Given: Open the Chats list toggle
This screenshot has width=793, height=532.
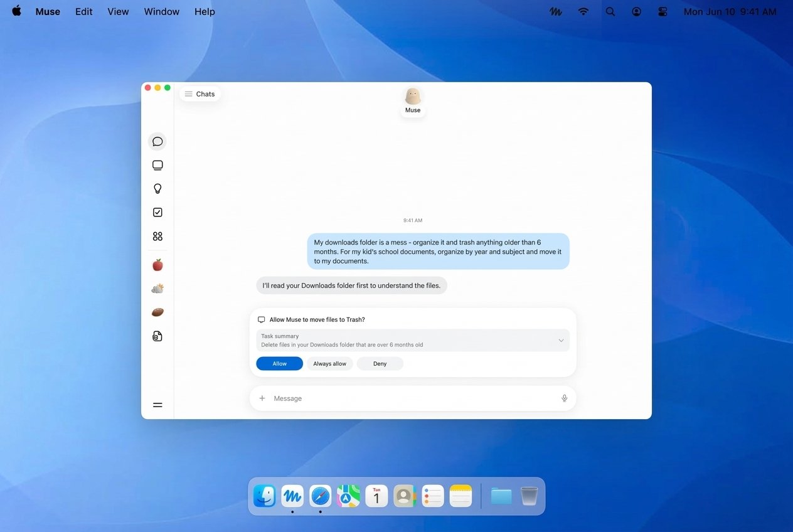Looking at the screenshot, I should [x=200, y=94].
